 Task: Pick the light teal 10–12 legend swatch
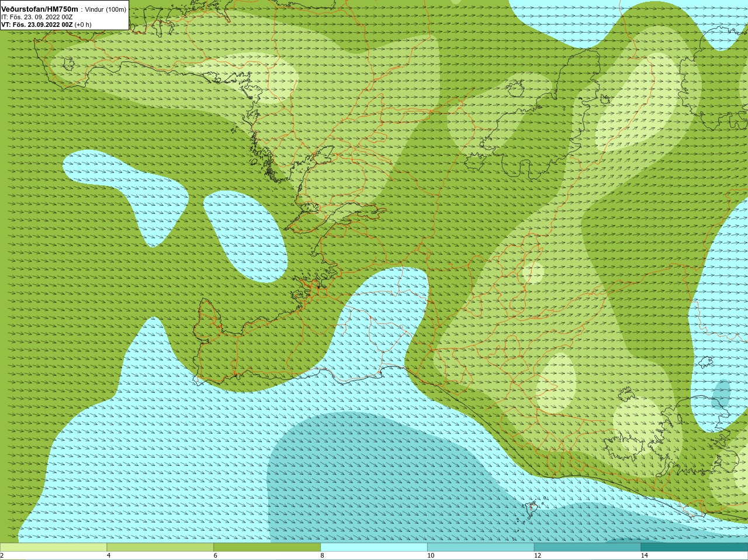pyautogui.click(x=481, y=547)
